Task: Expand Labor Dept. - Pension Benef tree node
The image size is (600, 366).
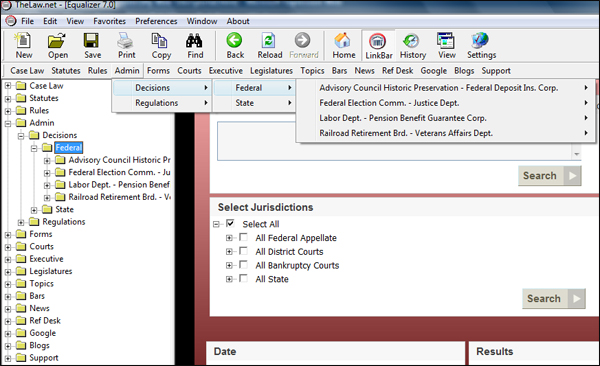Action: click(x=47, y=185)
